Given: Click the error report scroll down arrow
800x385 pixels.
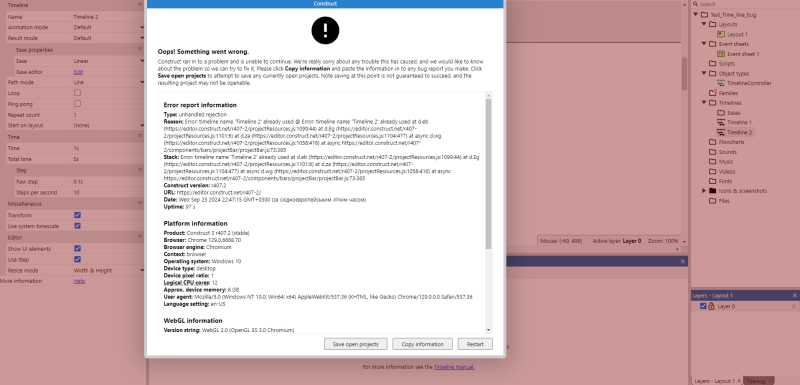Looking at the screenshot, I should coord(489,330).
